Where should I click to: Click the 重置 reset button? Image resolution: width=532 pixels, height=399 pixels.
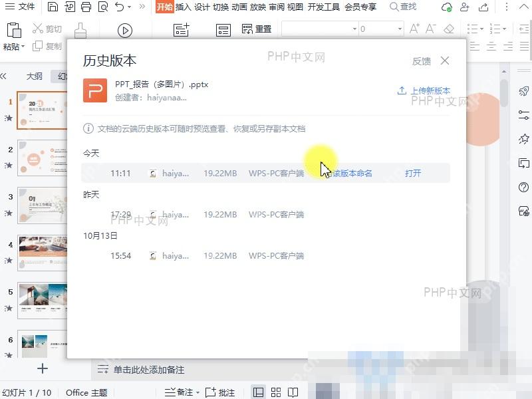click(x=257, y=29)
